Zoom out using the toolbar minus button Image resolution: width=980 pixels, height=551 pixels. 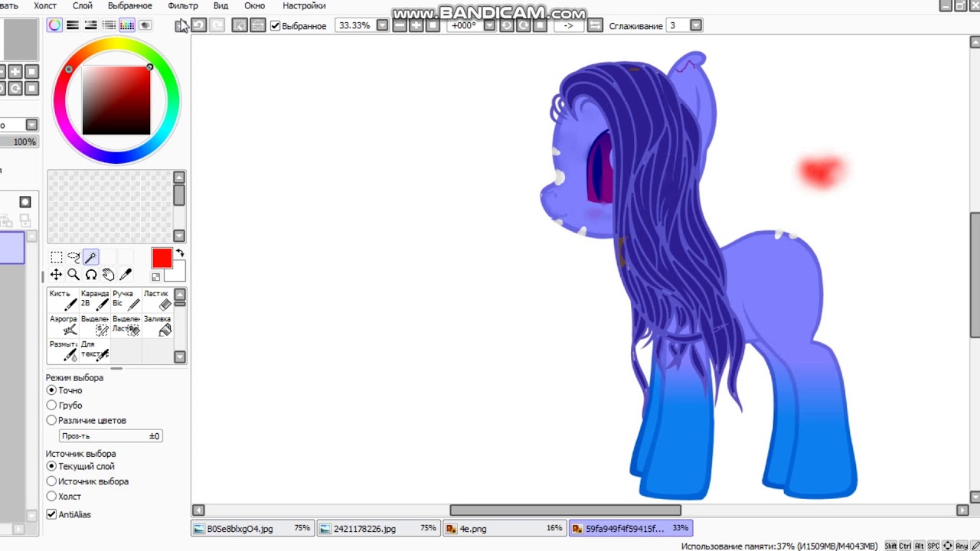[400, 25]
